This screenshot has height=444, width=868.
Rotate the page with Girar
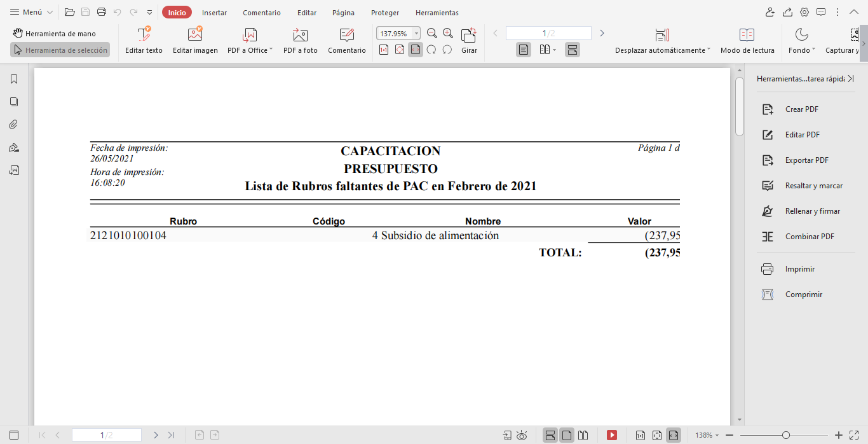click(x=469, y=36)
